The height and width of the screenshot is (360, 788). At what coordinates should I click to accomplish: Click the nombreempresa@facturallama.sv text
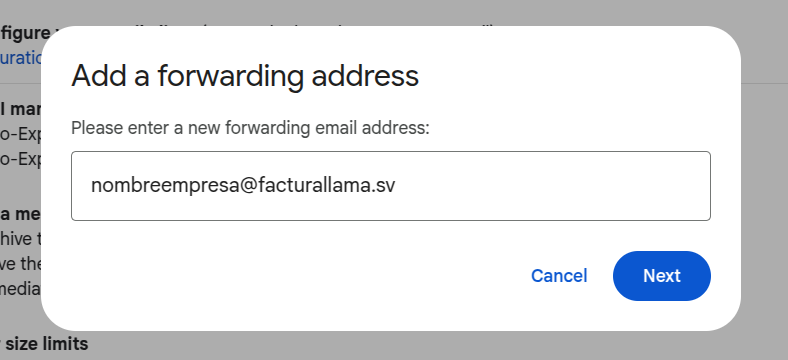point(243,185)
